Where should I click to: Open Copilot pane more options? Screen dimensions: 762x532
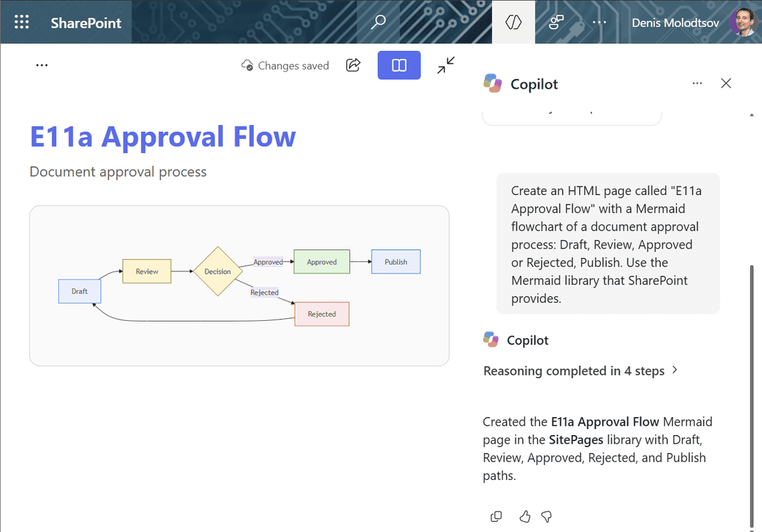point(697,84)
